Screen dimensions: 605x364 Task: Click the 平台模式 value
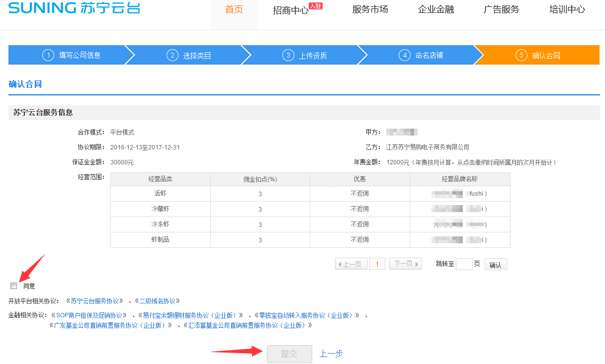(122, 132)
